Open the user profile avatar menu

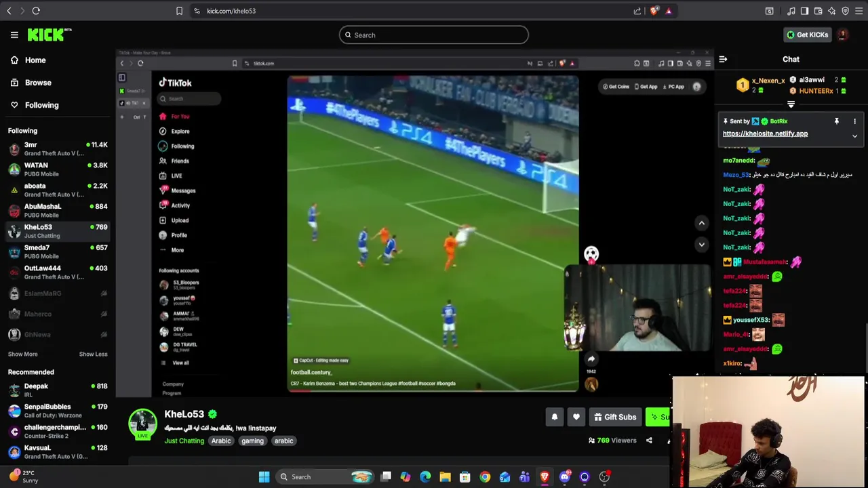[x=843, y=35]
